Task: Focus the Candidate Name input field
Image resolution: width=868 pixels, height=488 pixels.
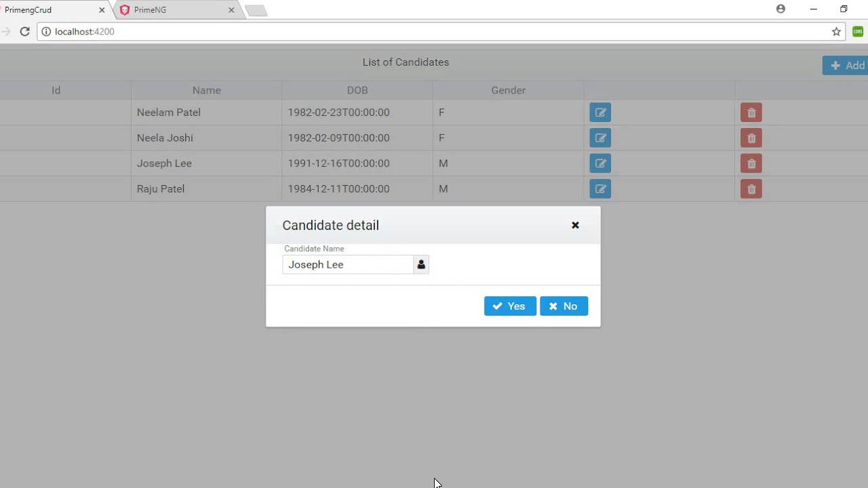Action: 348,264
